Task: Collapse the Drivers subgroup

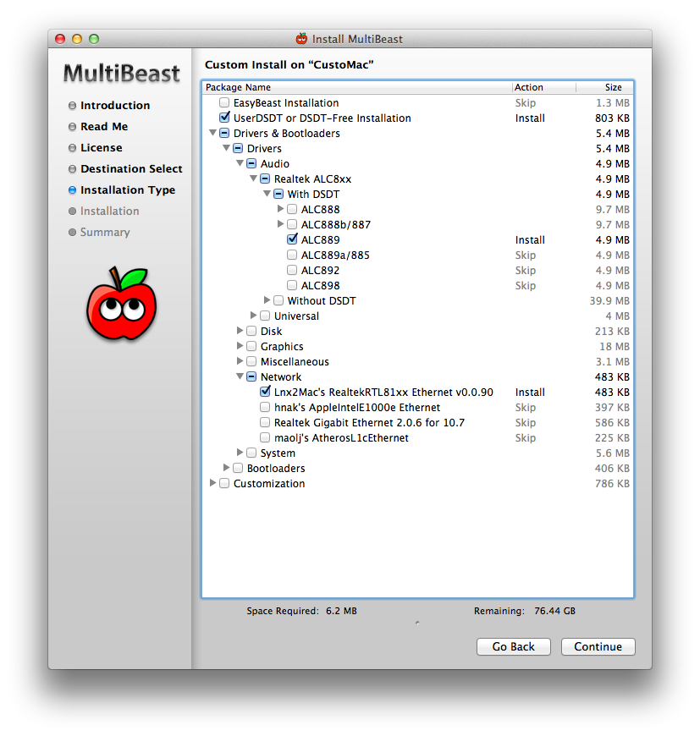Action: (x=226, y=148)
